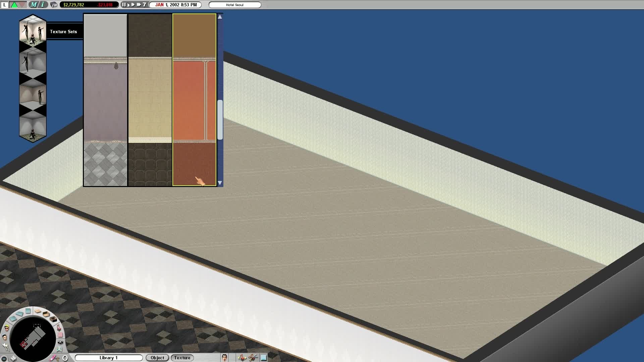Viewport: 644px width, 362px height.
Task: Open the map view icon
Action: pos(59,349)
